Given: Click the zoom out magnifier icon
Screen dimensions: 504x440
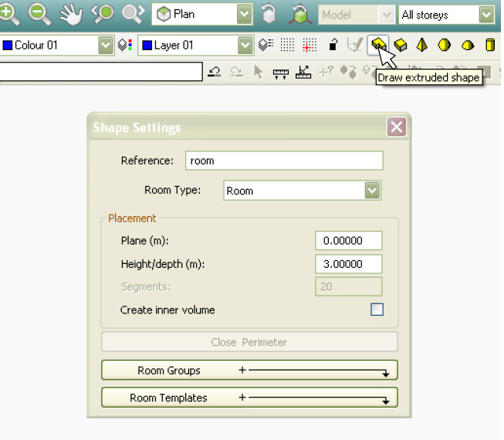Looking at the screenshot, I should [x=39, y=14].
